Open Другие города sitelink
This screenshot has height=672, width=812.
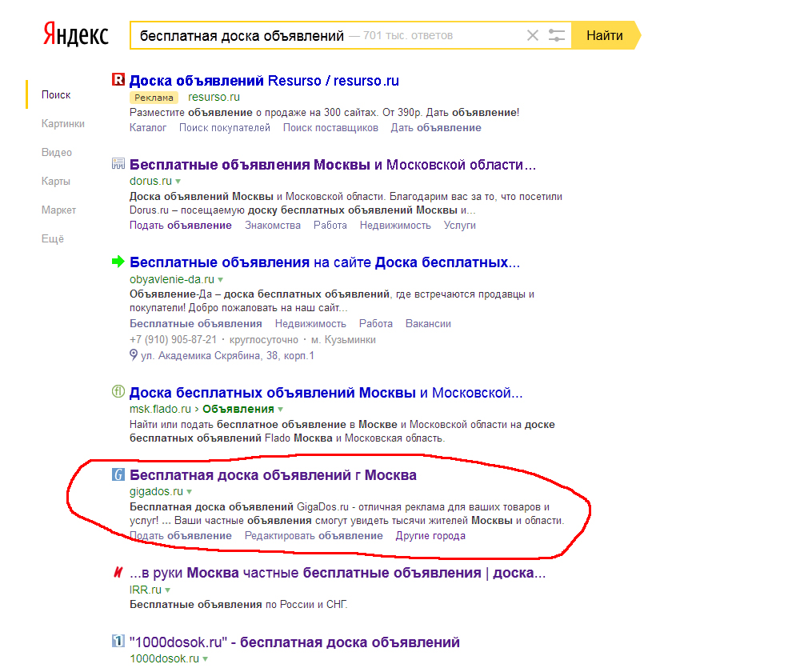click(430, 536)
